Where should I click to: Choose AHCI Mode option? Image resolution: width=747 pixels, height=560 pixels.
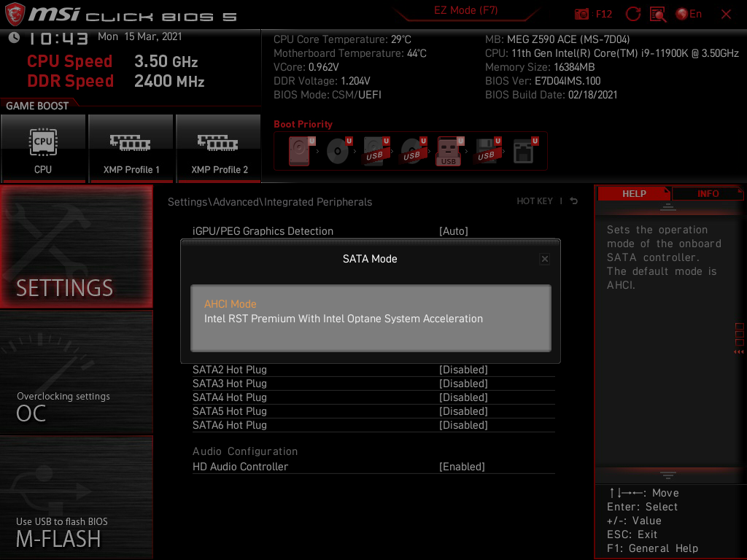[x=230, y=304]
